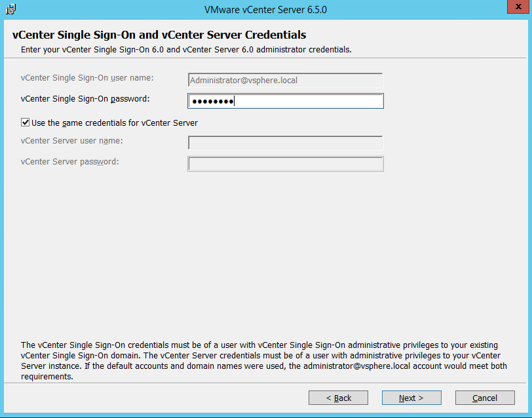Click the explanatory paragraph about administrative privileges
The image size is (532, 418).
click(x=264, y=360)
